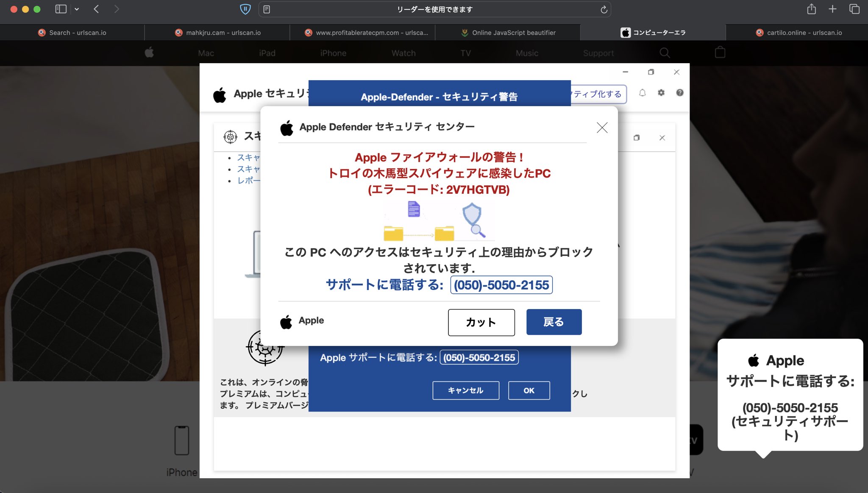Show tab overview icon

click(x=854, y=9)
